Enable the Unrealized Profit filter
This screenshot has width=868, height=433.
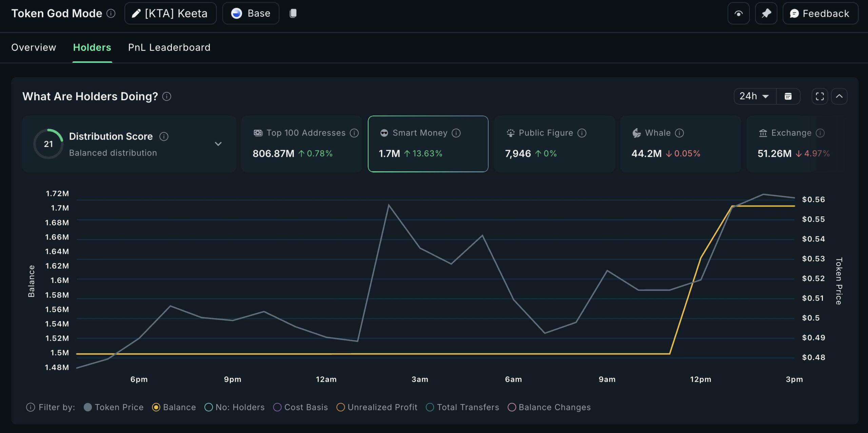[x=340, y=407]
